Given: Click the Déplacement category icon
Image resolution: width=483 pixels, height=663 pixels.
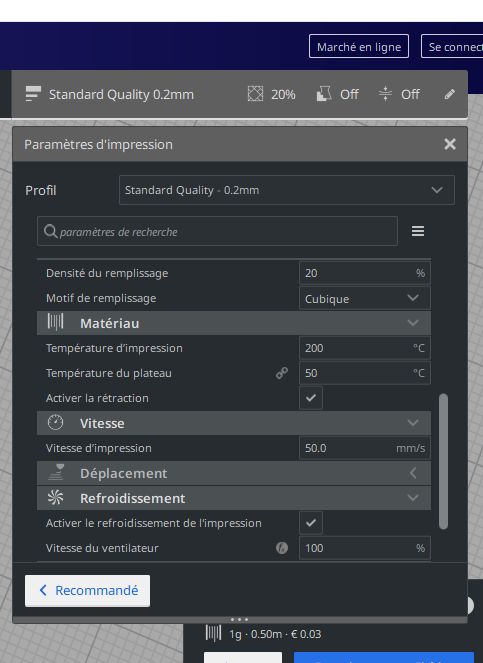Looking at the screenshot, I should coord(55,472).
